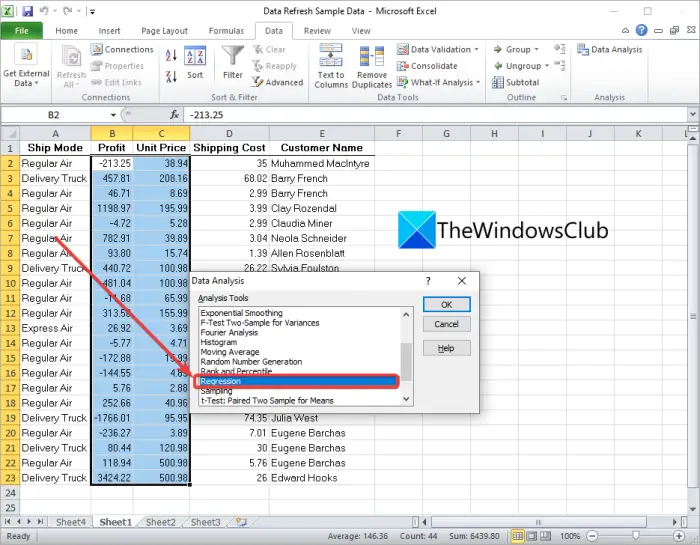Select cell A1 Ship Mode
Screen dimensions: 700x545
pyautogui.click(x=55, y=148)
